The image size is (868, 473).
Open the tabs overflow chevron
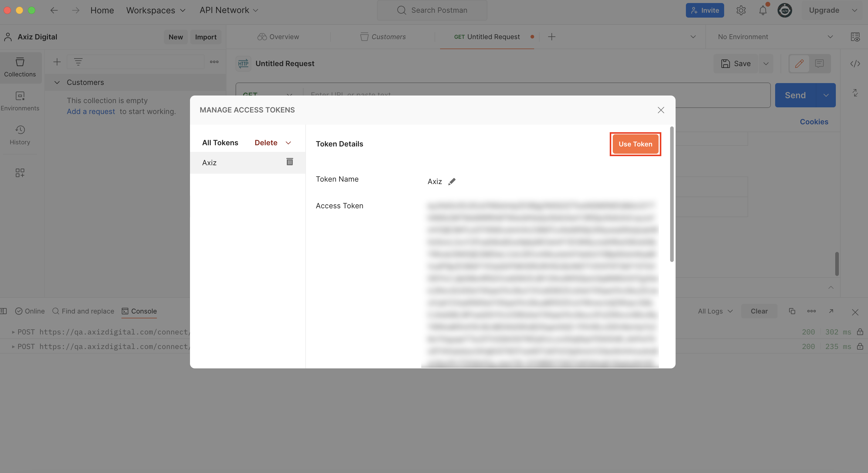[x=693, y=37]
